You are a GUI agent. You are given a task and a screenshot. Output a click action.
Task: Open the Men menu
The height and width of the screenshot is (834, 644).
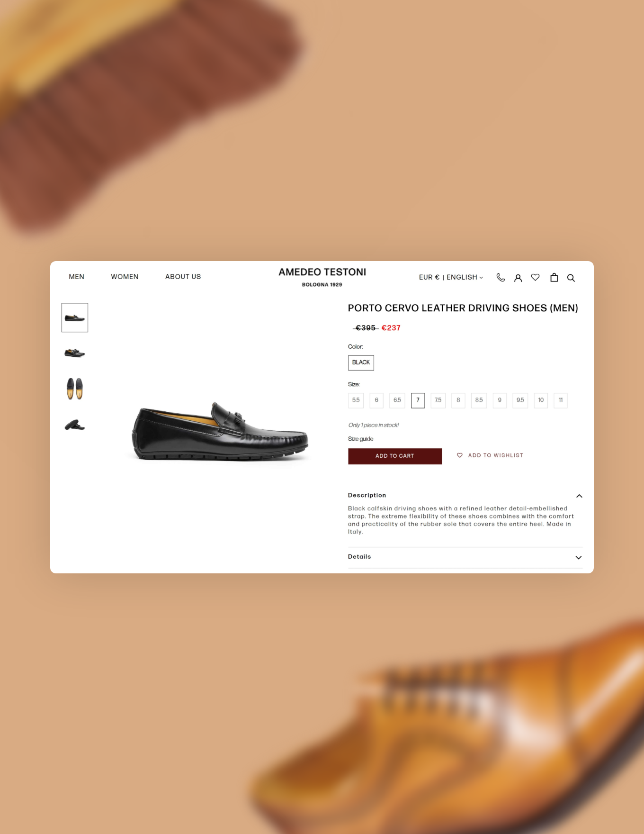tap(77, 277)
